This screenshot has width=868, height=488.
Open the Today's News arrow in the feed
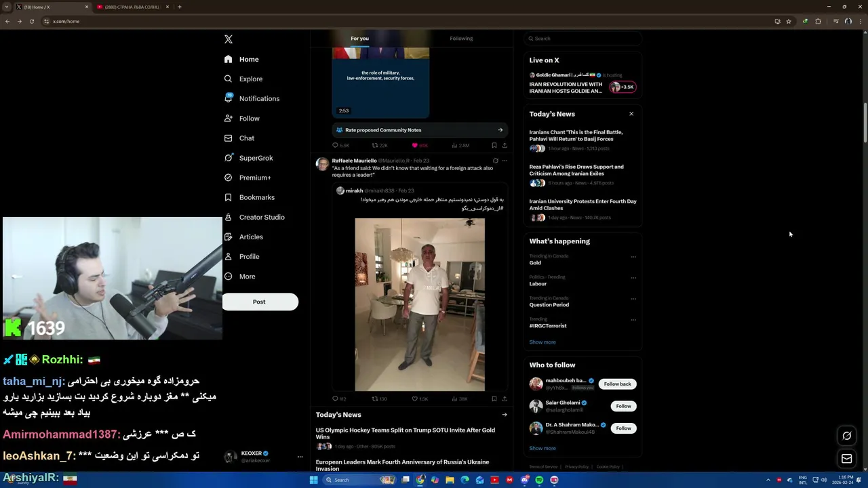tap(504, 415)
